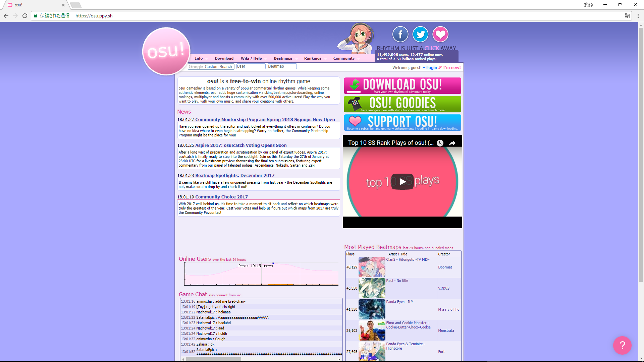
Task: View creator Fort's profile
Action: pos(441,352)
